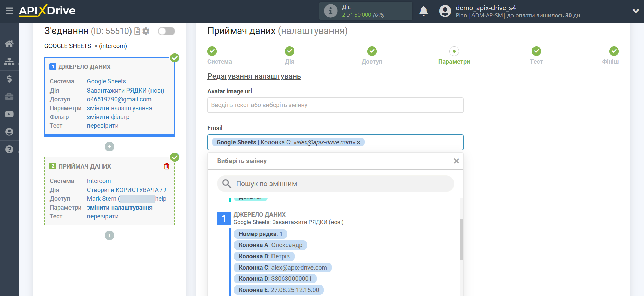Click the notifications bell icon

tap(423, 11)
